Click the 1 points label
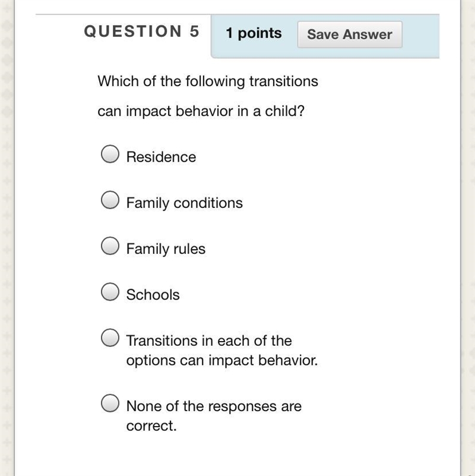The width and height of the screenshot is (475, 476). (x=254, y=33)
